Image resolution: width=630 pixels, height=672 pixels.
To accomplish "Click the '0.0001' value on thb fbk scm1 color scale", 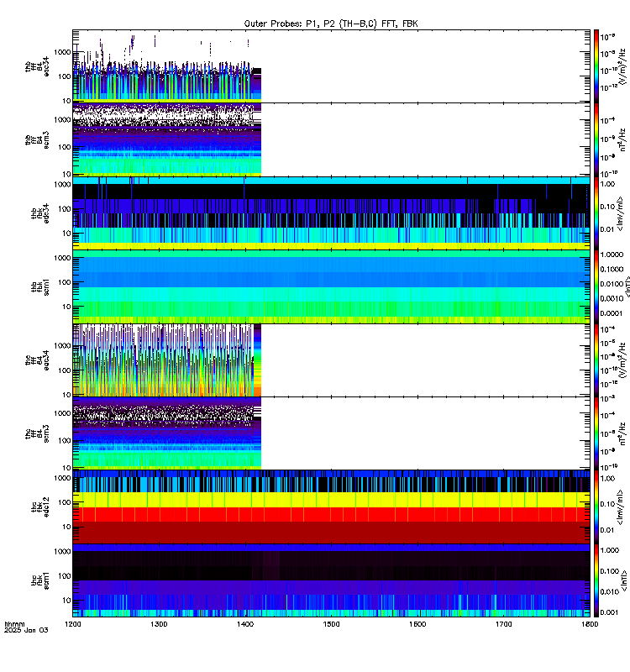I will click(x=612, y=313).
